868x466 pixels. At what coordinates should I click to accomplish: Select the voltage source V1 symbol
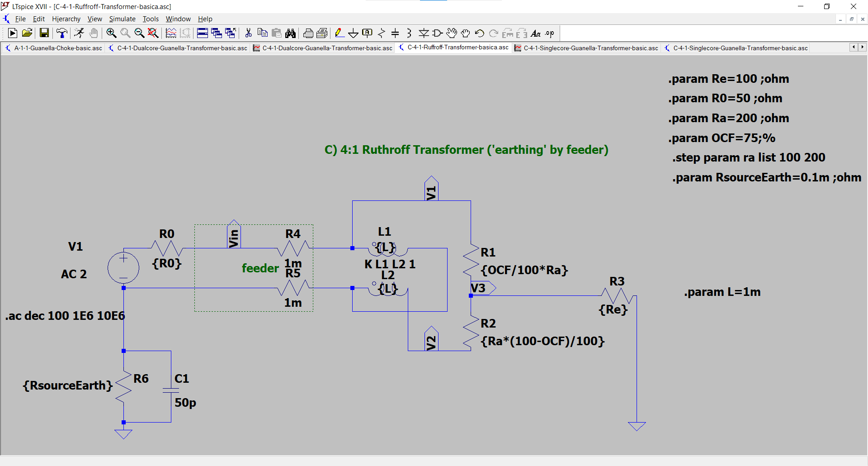point(123,267)
